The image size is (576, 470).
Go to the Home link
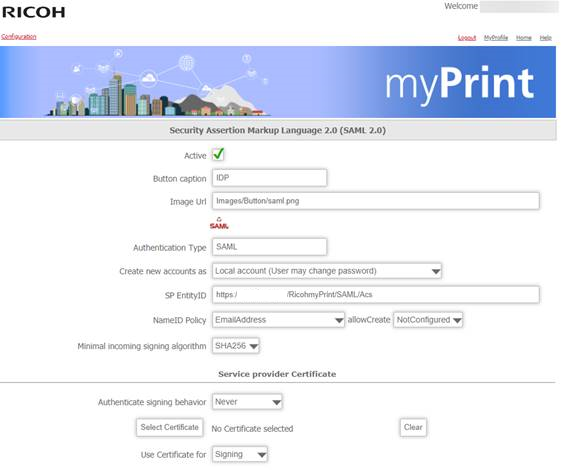click(523, 38)
